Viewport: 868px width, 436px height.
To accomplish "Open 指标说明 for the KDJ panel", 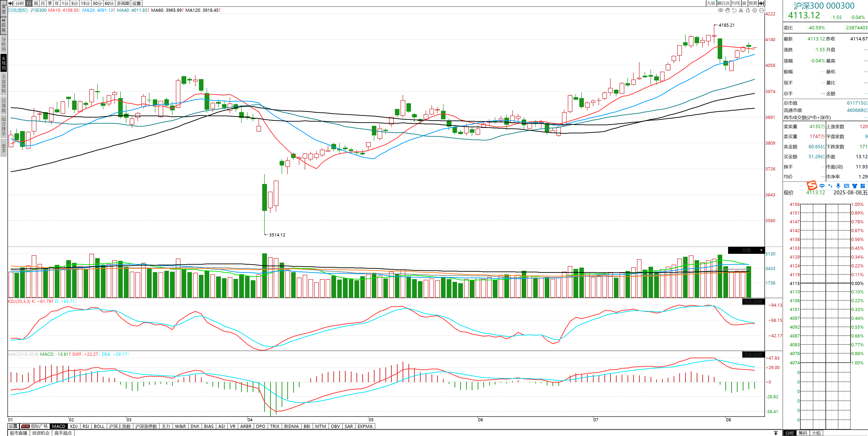I will 753,302.
